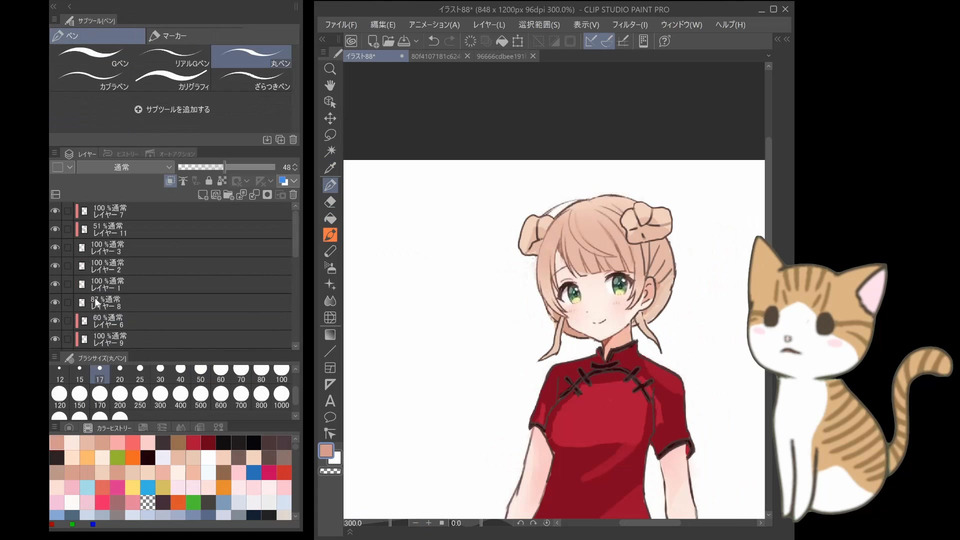Open the canvas tab list dropdown
960x540 pixels.
tap(768, 56)
